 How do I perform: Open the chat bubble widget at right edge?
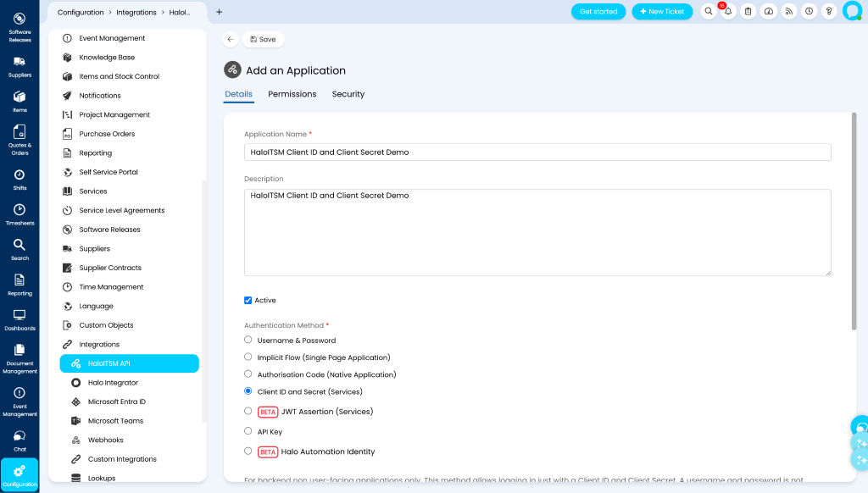(x=860, y=427)
